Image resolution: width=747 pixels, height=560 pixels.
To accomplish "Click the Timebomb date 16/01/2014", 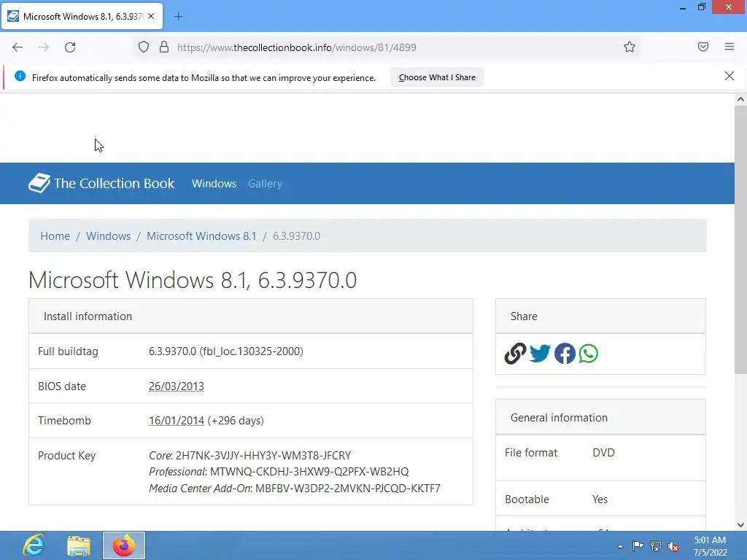I will coord(177,421).
